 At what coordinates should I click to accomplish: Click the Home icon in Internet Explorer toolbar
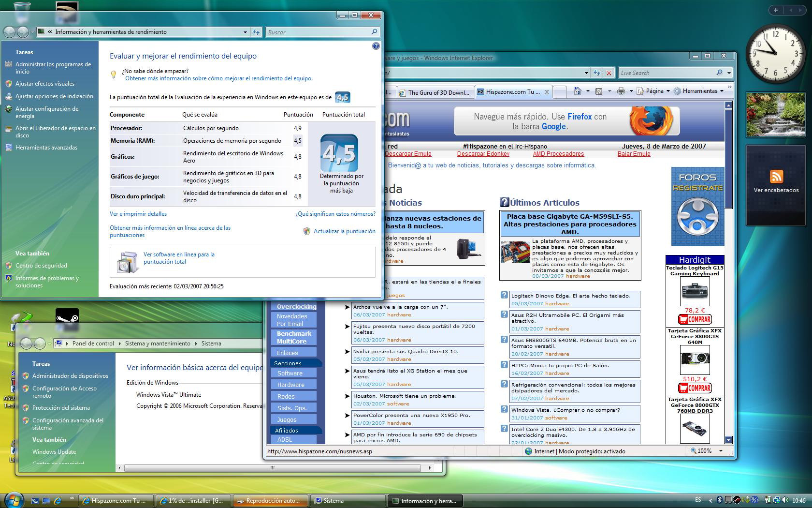tap(577, 91)
